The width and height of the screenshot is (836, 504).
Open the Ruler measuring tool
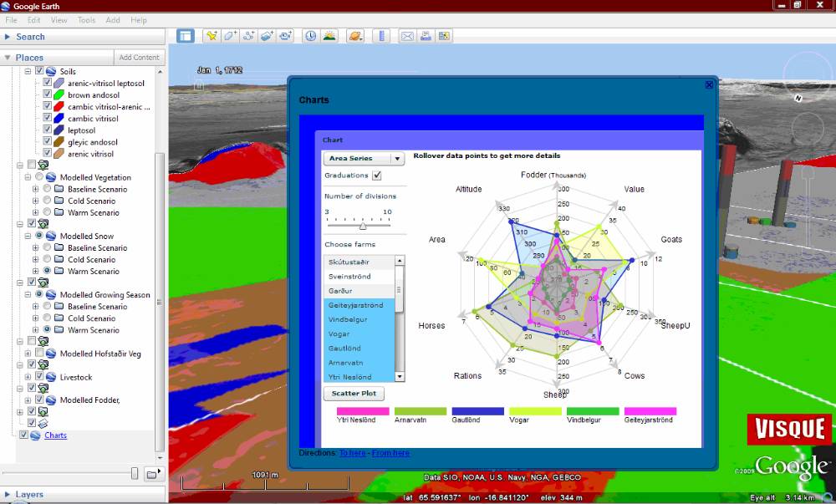[382, 36]
